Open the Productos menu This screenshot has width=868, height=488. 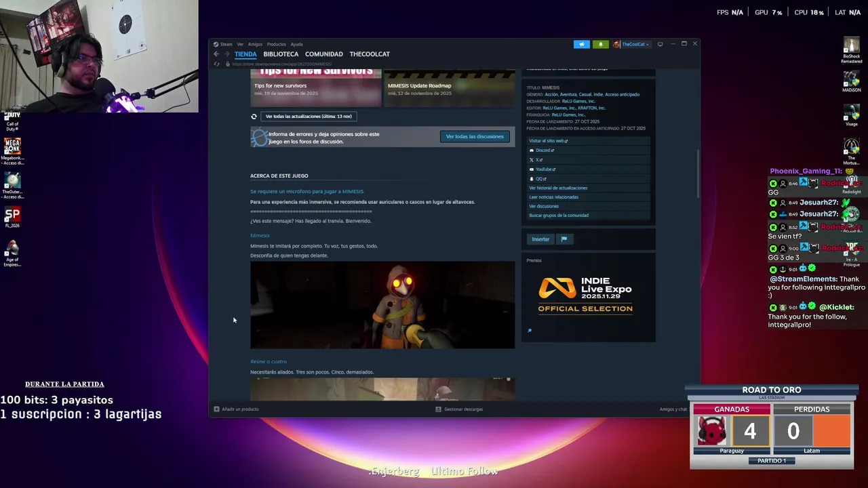(276, 44)
